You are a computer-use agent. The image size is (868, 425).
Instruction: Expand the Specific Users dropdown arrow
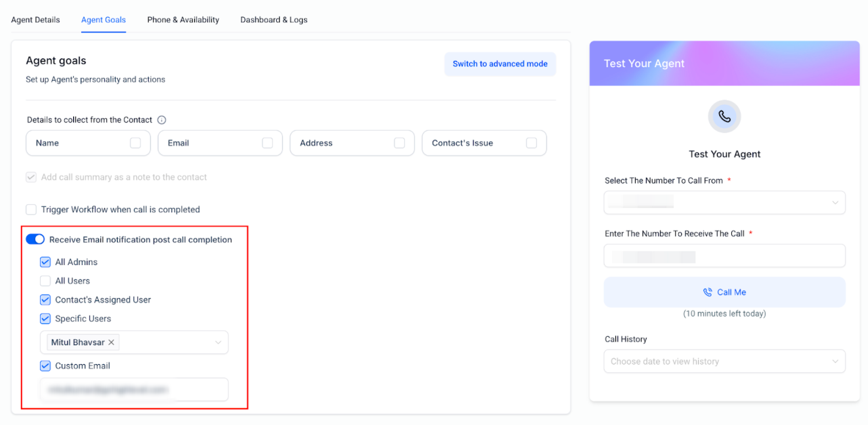218,342
